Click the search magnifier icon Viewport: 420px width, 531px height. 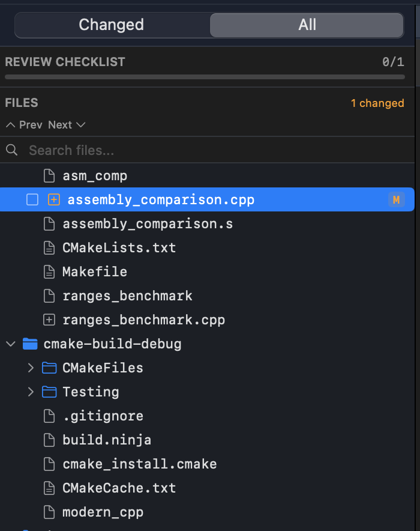click(12, 150)
